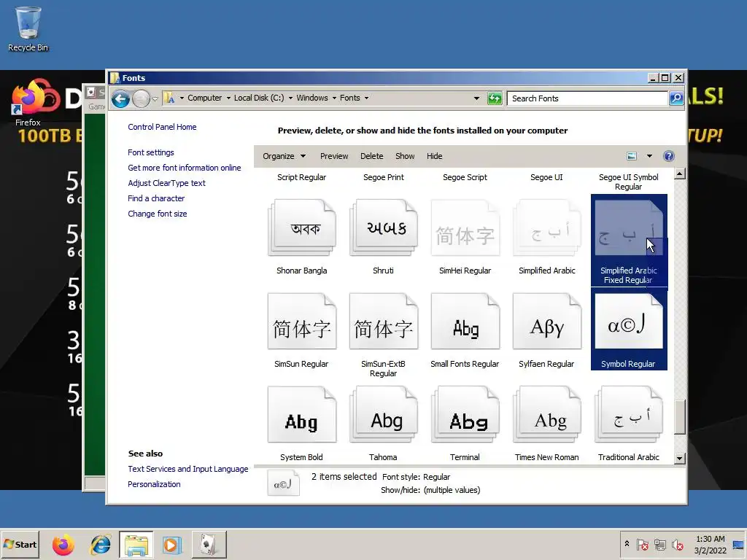
Task: Click the Windows breadcrumb in address bar
Action: pos(312,98)
